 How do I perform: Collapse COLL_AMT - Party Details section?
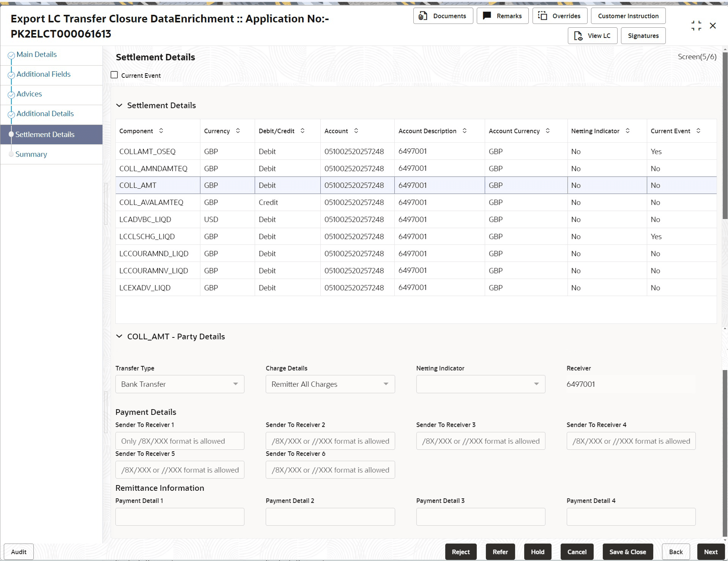coord(119,337)
